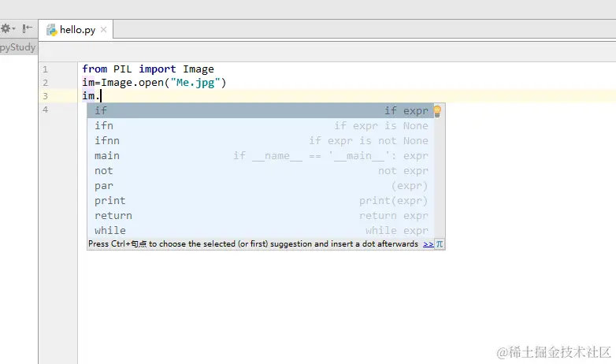Click the pyStudy project label

(x=17, y=47)
